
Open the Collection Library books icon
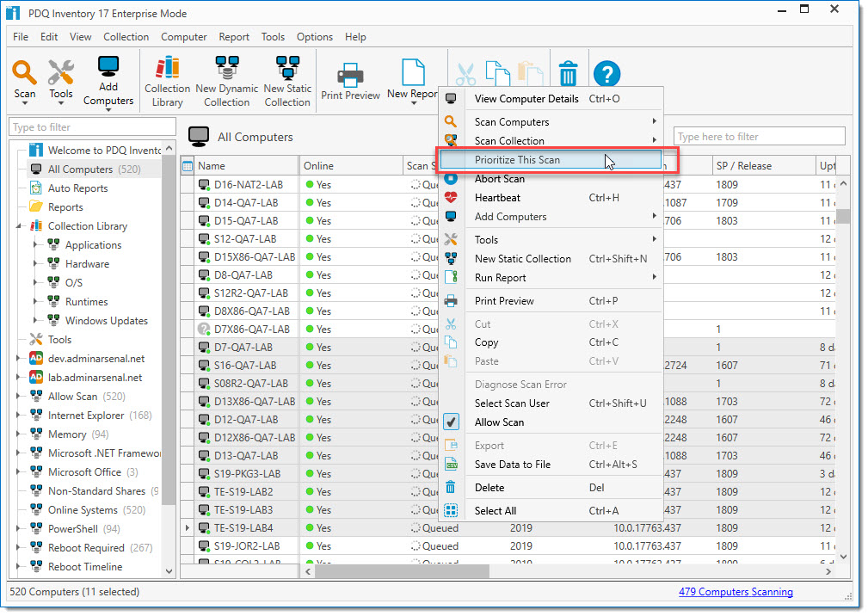[167, 68]
